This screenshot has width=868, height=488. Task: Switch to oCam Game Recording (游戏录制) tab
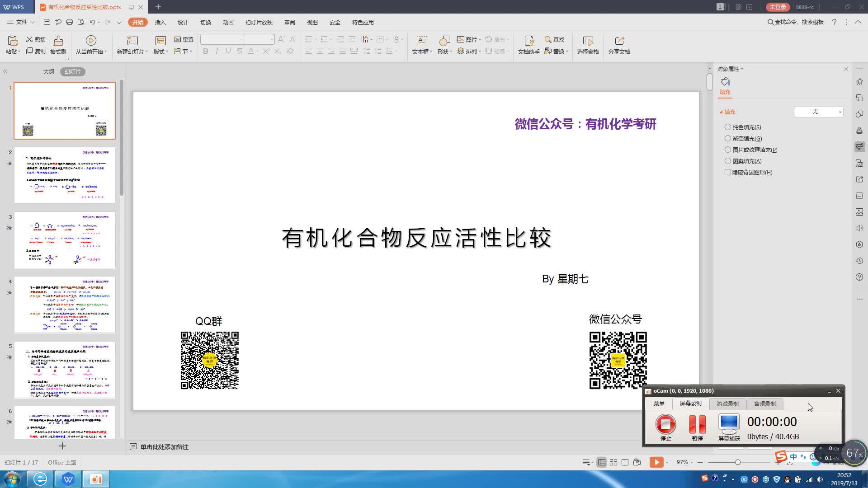[727, 404]
